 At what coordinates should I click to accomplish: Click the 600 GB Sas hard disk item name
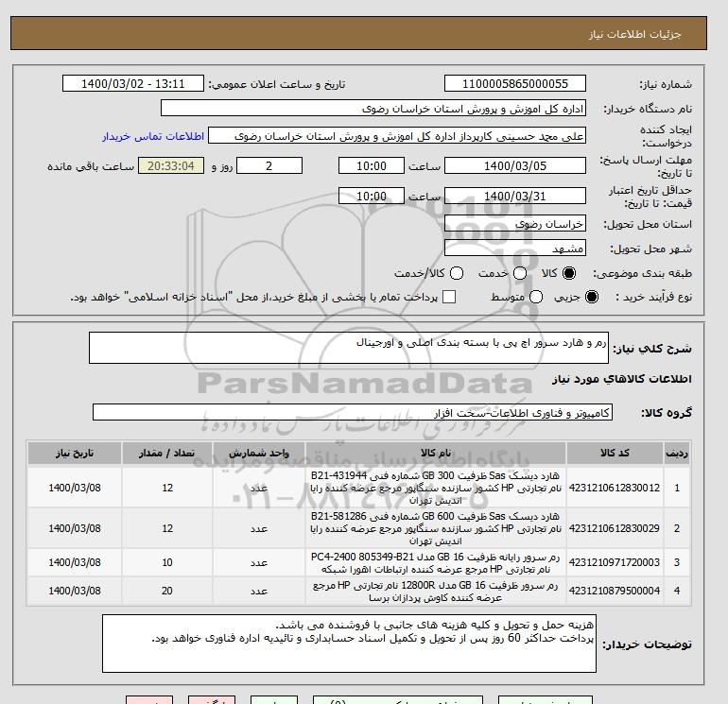tap(436, 528)
